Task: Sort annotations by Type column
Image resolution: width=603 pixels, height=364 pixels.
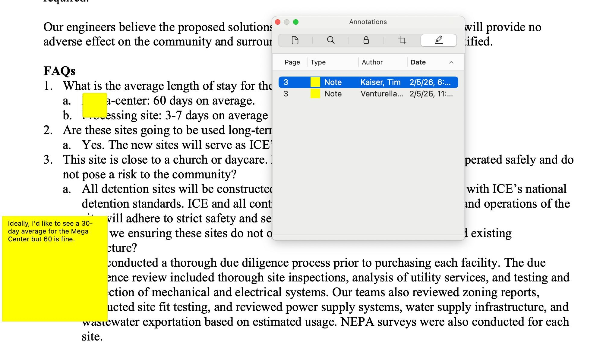Action: pos(318,62)
